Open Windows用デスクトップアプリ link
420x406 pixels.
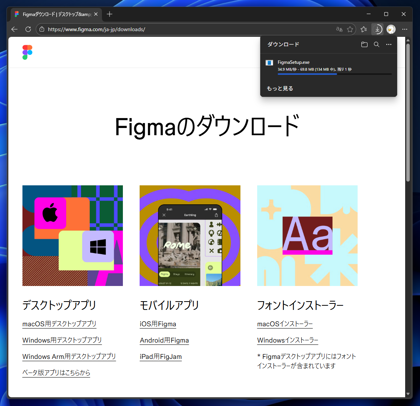[62, 340]
